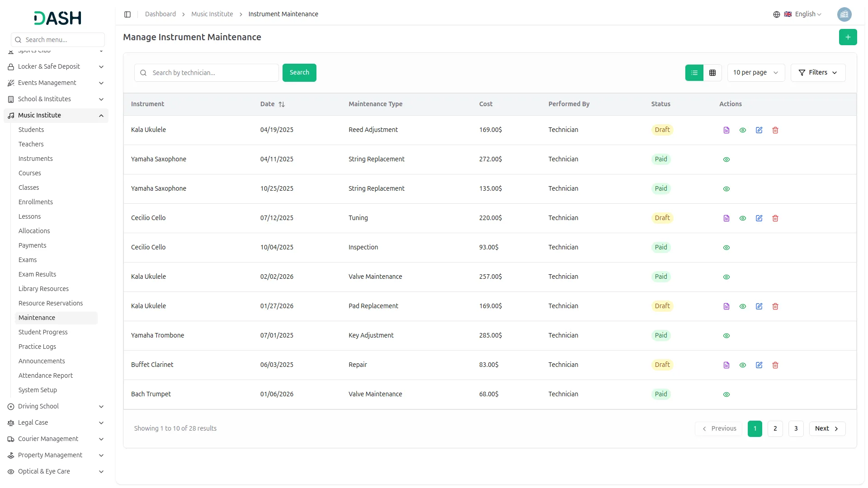
Task: Open invoice icon for Buffet Clarinet Repair
Action: [x=726, y=365]
